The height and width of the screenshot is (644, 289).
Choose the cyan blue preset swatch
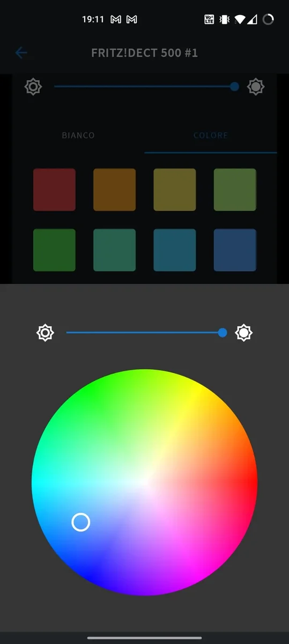pyautogui.click(x=175, y=250)
